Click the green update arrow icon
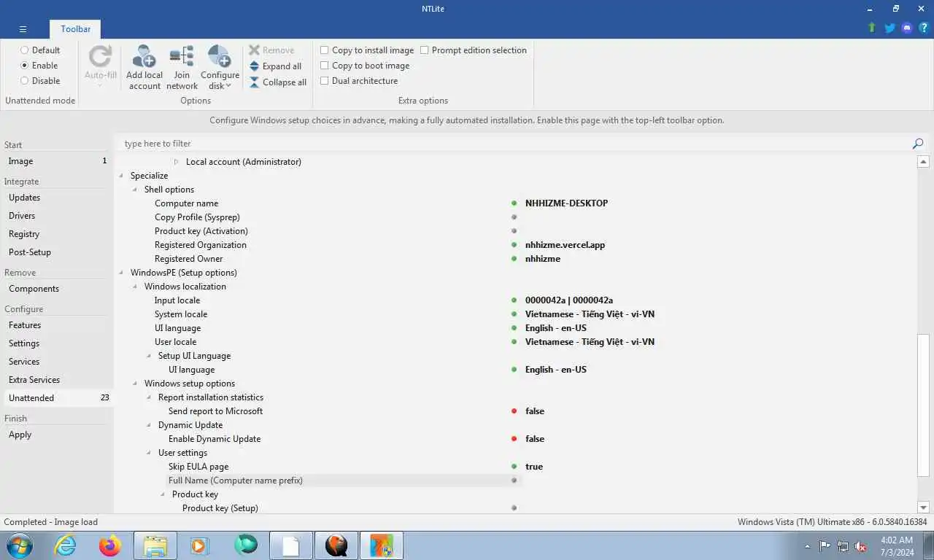 pos(871,28)
